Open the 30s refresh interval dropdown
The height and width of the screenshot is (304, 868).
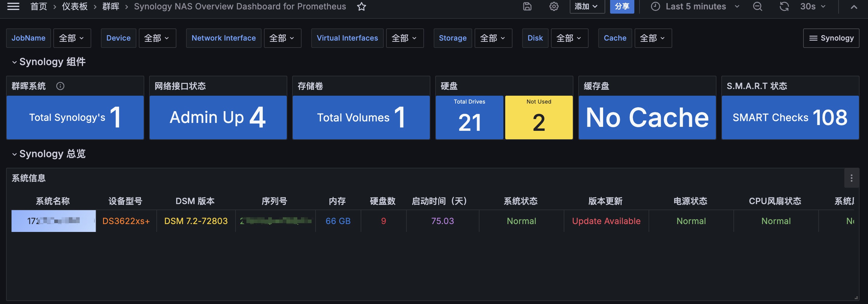click(x=813, y=6)
